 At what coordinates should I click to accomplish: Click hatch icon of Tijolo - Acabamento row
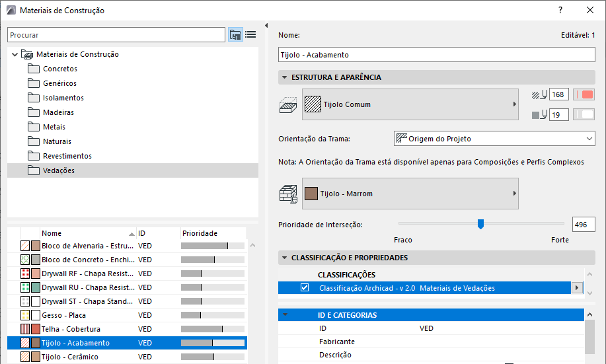(25, 343)
